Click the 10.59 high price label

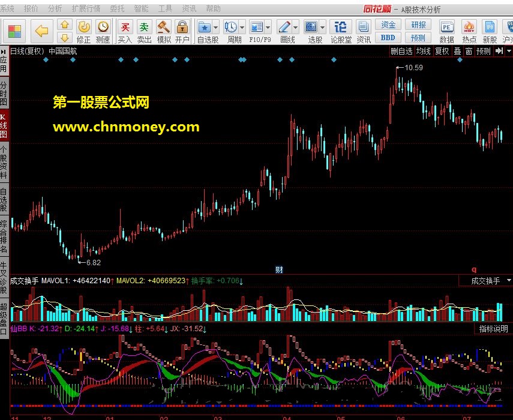(x=413, y=67)
